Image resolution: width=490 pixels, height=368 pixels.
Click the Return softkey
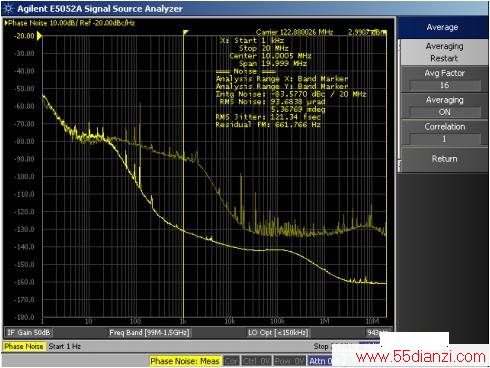point(444,159)
